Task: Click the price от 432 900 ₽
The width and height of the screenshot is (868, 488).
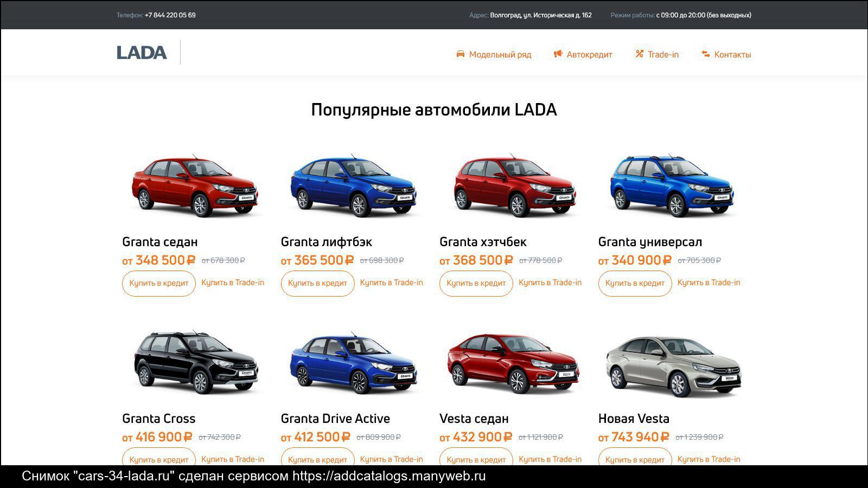Action: coord(476,437)
